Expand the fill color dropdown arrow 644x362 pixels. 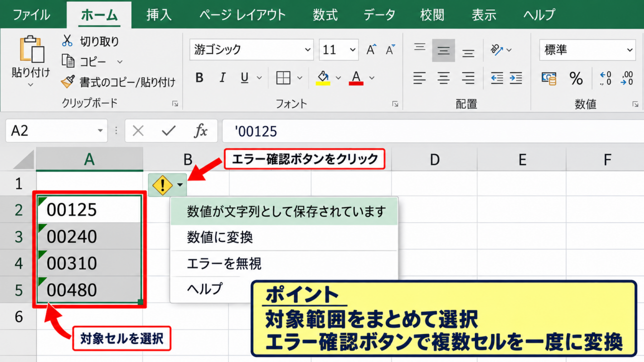(338, 78)
